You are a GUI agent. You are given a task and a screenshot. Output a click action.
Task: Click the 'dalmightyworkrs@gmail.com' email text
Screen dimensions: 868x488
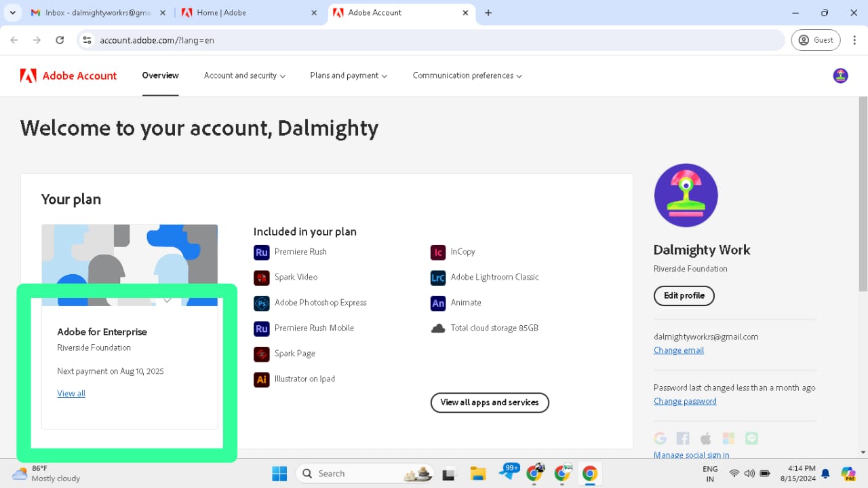(706, 337)
